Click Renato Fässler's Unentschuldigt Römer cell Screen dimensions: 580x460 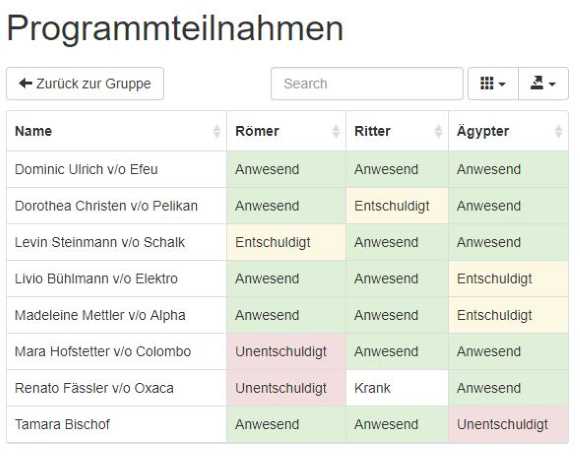tap(286, 388)
